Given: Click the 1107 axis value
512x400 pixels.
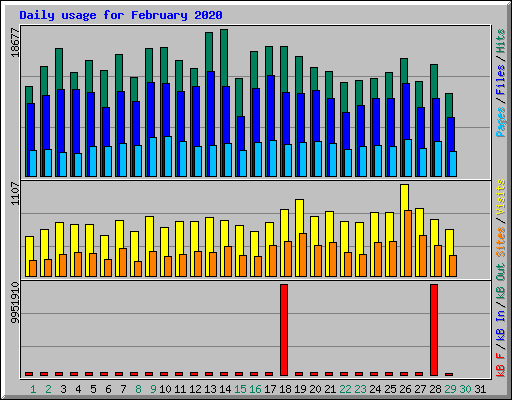Looking at the screenshot, I should click(x=15, y=193).
